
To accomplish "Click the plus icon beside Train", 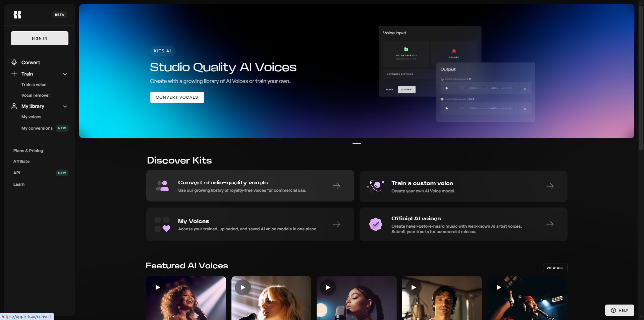I will pyautogui.click(x=14, y=74).
